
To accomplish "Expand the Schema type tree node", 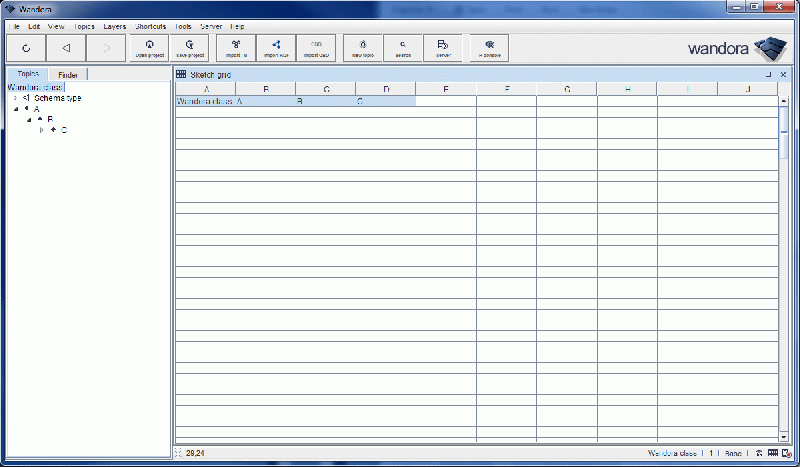I will click(x=15, y=98).
